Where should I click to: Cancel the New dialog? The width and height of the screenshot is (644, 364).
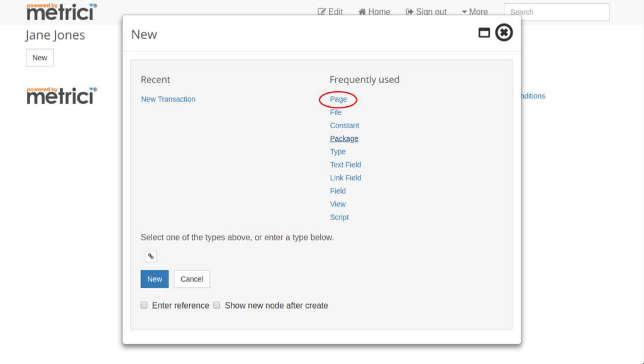(x=192, y=279)
